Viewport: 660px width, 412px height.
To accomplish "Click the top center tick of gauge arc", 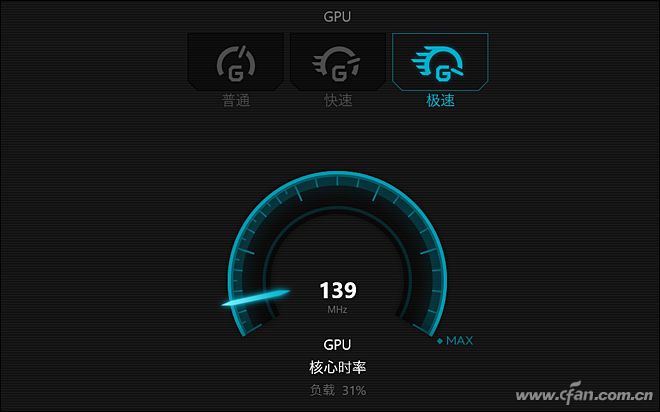I will tap(337, 181).
